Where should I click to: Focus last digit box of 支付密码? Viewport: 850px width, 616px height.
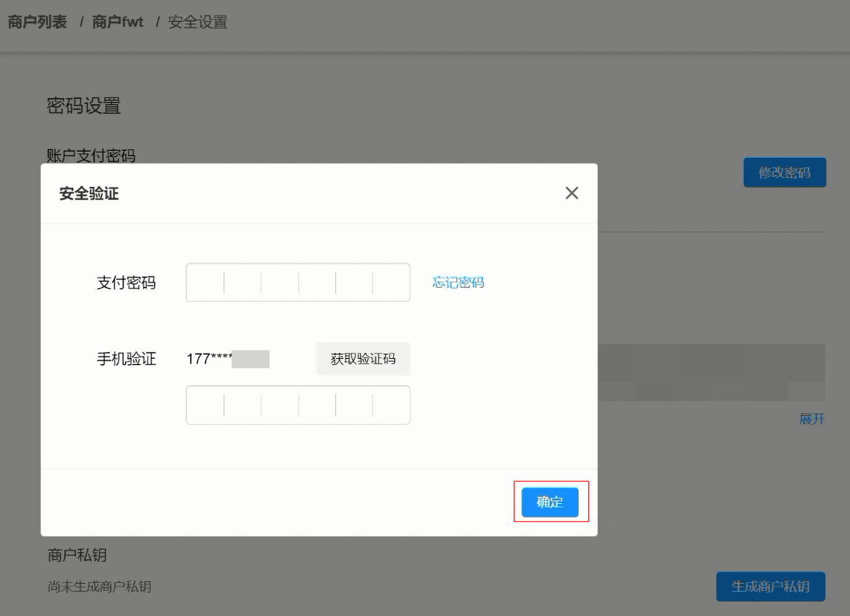391,283
